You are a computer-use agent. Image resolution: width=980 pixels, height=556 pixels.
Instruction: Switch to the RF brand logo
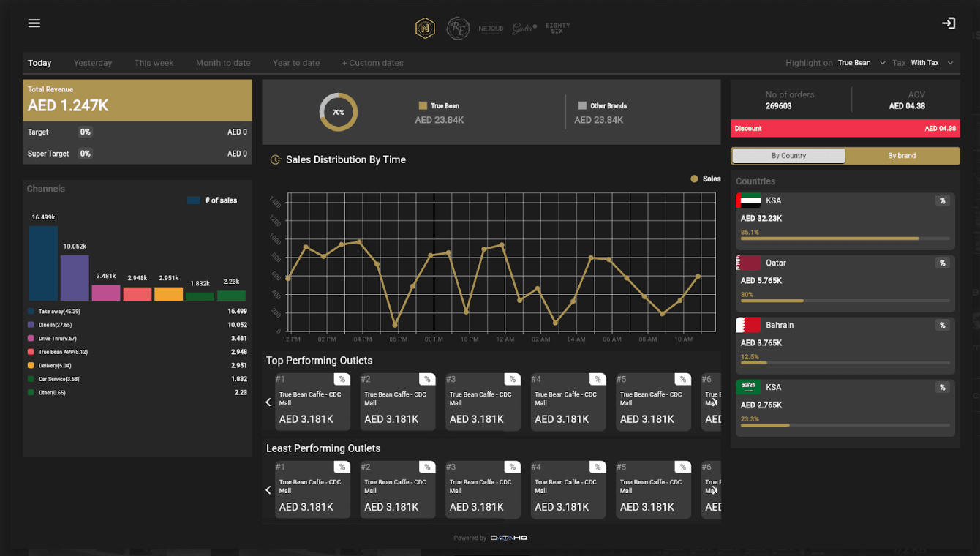[458, 29]
